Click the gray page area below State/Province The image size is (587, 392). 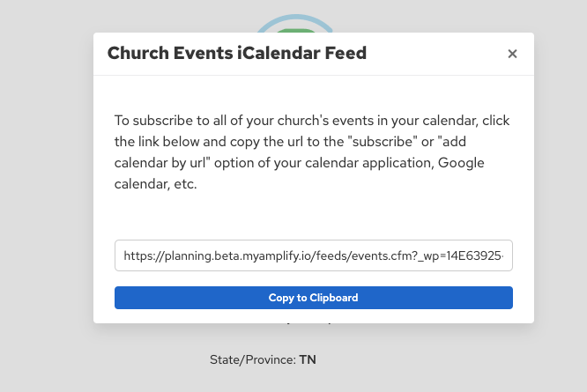pos(264,381)
